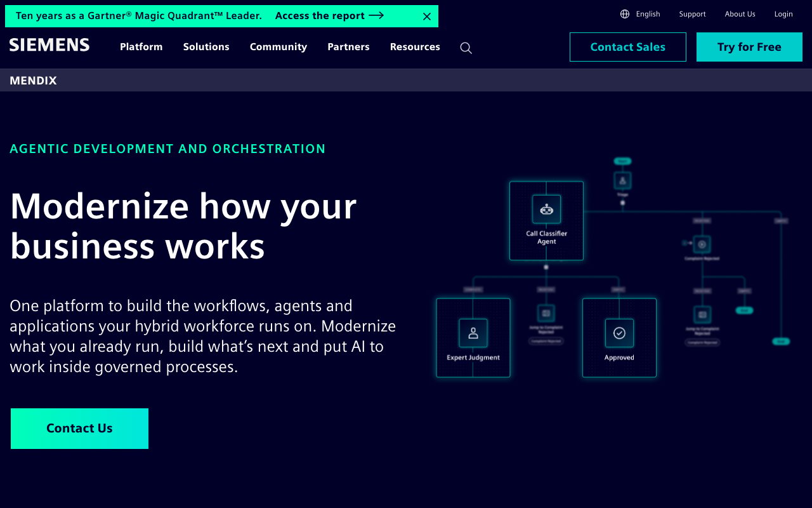
Task: Open the Login link
Action: click(783, 14)
